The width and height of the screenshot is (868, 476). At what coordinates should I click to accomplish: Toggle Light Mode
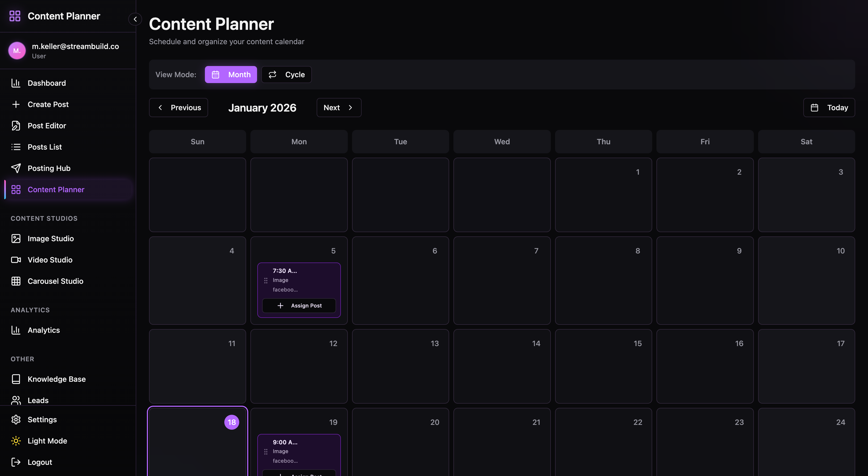(47, 441)
